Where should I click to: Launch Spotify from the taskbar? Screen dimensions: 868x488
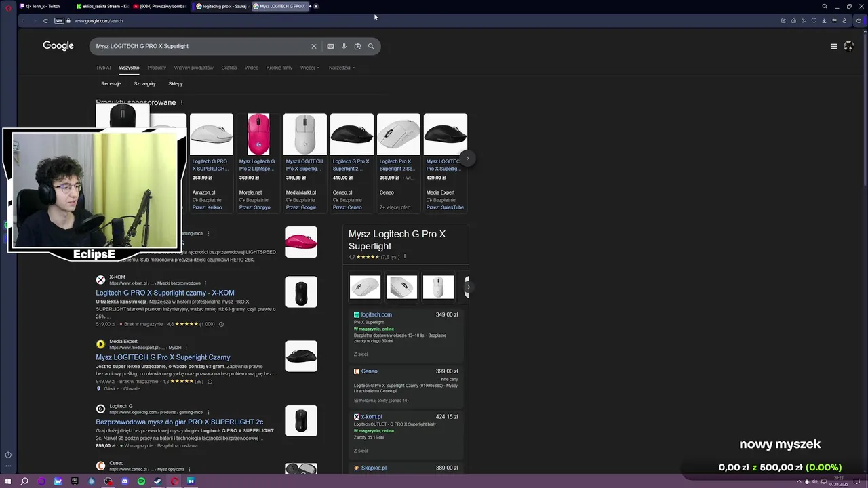[141, 481]
